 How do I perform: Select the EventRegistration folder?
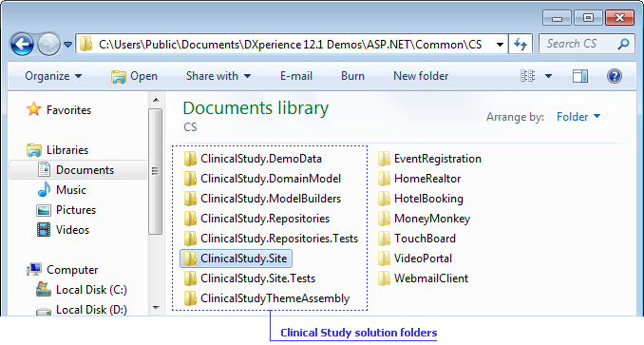(x=429, y=159)
